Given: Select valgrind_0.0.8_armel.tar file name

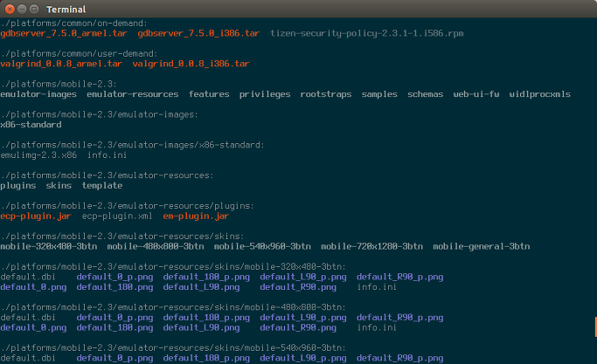Looking at the screenshot, I should tap(61, 64).
